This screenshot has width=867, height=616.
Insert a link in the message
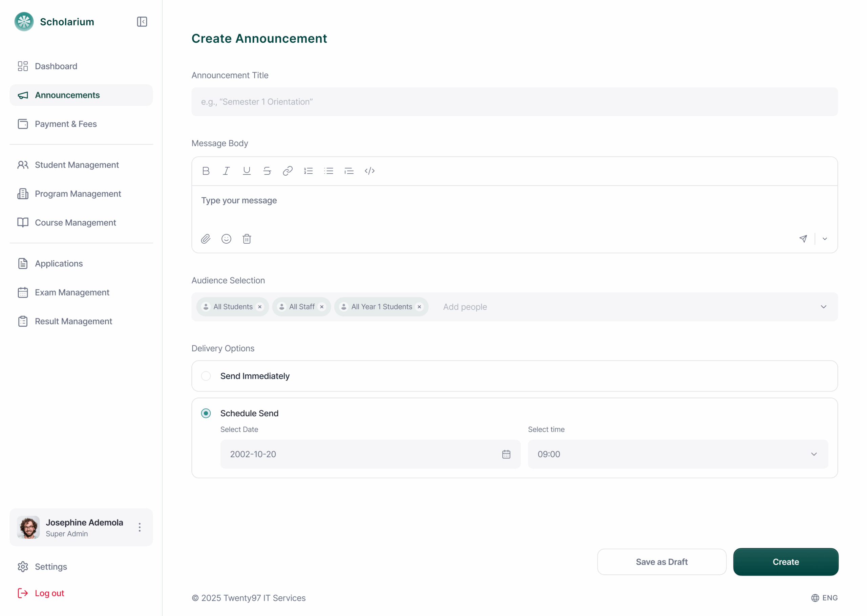click(x=288, y=171)
